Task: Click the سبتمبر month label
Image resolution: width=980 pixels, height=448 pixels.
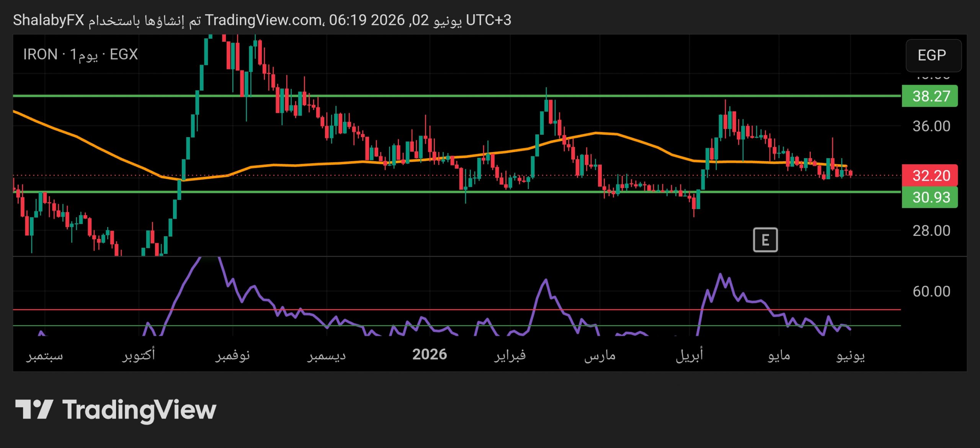Action: (45, 355)
